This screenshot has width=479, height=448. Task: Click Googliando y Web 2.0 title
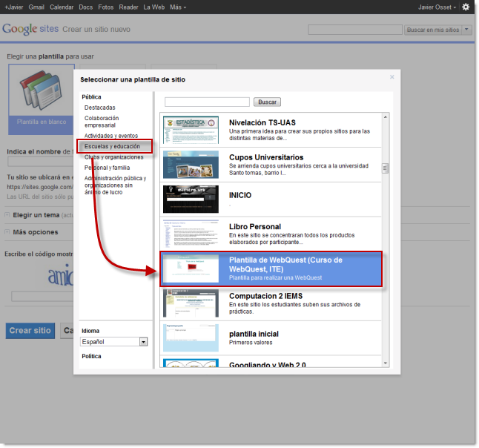click(x=267, y=365)
